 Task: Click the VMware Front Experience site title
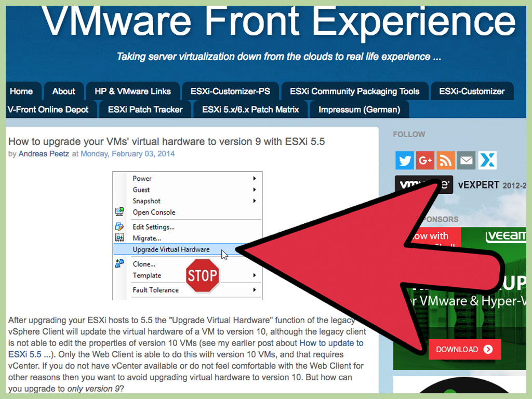pyautogui.click(x=279, y=21)
